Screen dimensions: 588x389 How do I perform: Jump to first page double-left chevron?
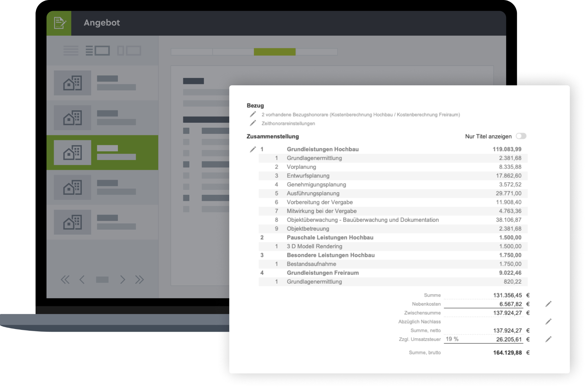(65, 280)
